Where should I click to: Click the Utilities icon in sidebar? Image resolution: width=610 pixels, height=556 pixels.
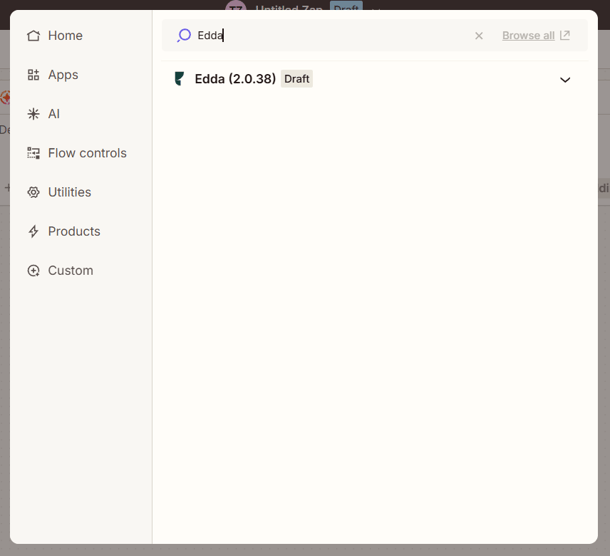click(x=34, y=192)
